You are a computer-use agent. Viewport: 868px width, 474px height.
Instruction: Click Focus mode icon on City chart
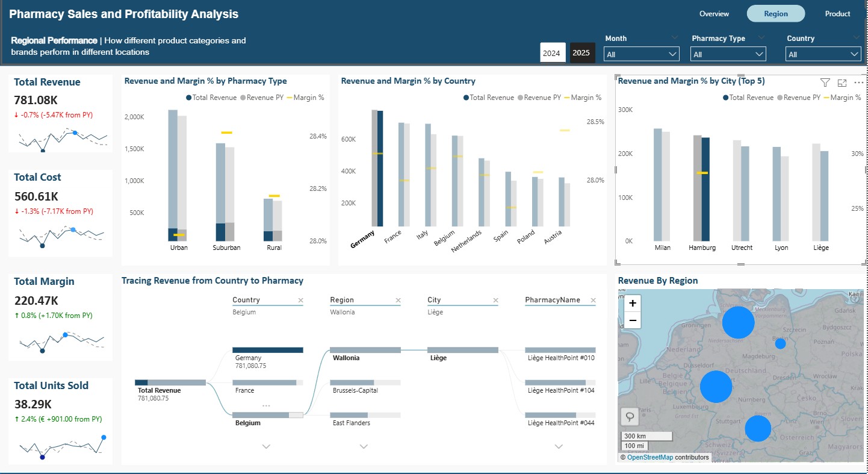[x=842, y=83]
